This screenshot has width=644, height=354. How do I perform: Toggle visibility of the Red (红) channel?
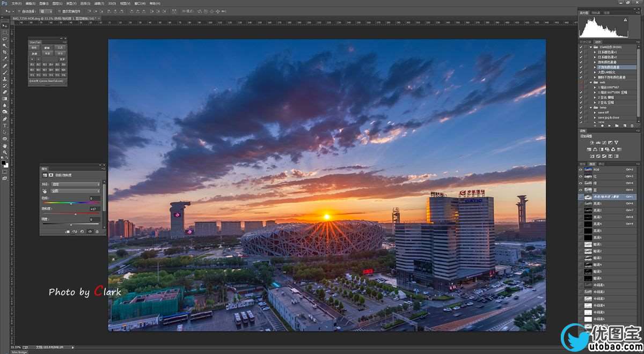[x=581, y=176]
